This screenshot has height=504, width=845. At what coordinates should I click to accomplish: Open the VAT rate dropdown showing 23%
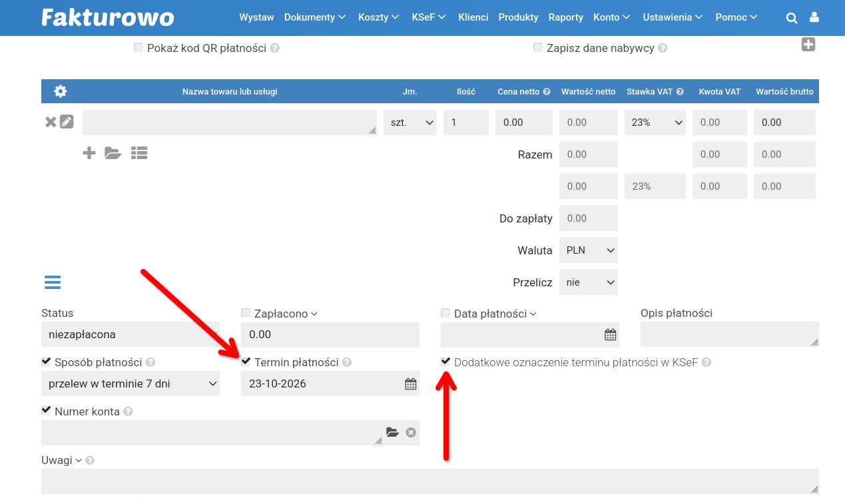tap(655, 123)
